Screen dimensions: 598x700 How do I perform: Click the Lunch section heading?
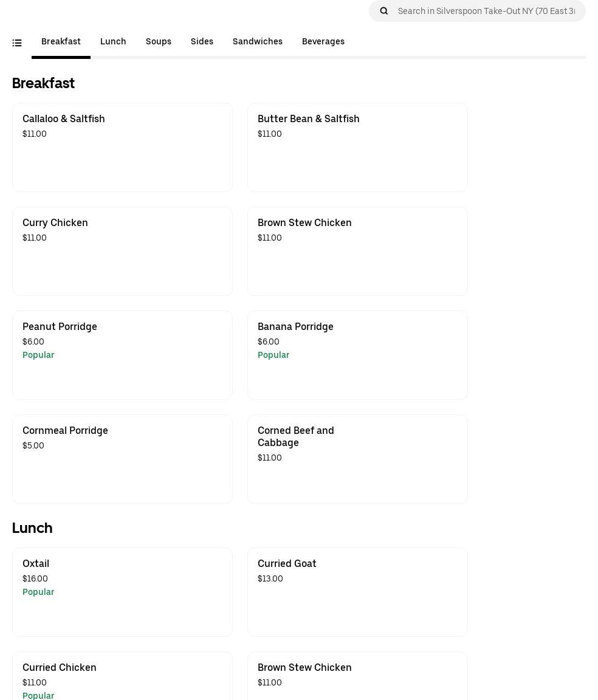32,528
